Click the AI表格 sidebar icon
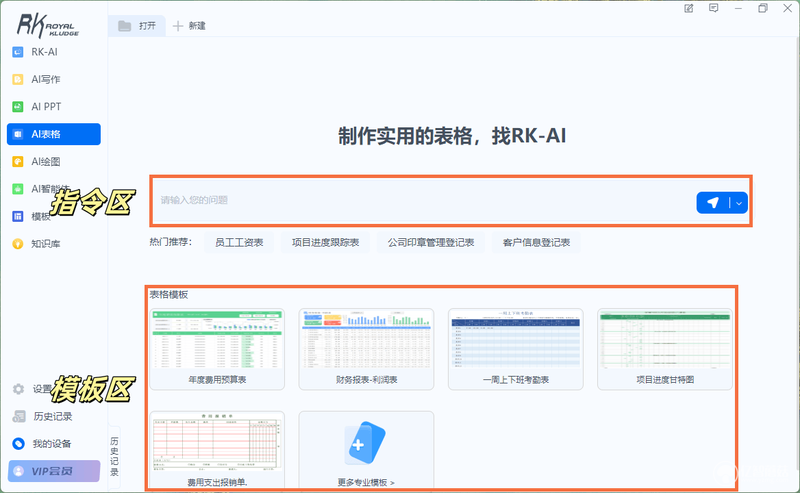Image resolution: width=800 pixels, height=493 pixels. pyautogui.click(x=18, y=134)
